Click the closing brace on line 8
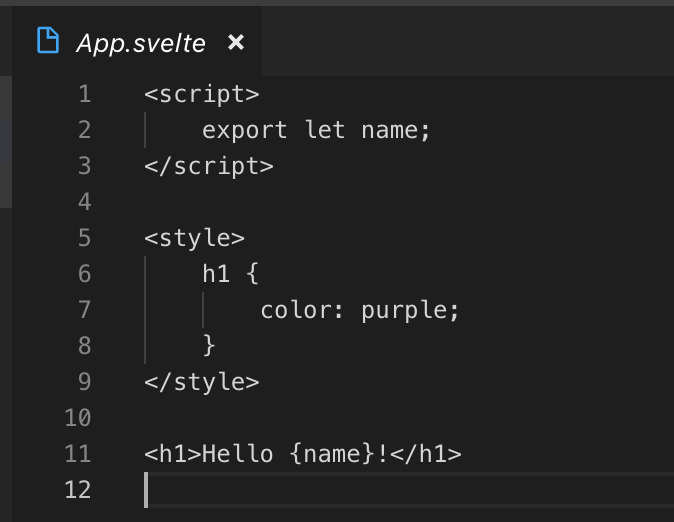 pos(209,346)
